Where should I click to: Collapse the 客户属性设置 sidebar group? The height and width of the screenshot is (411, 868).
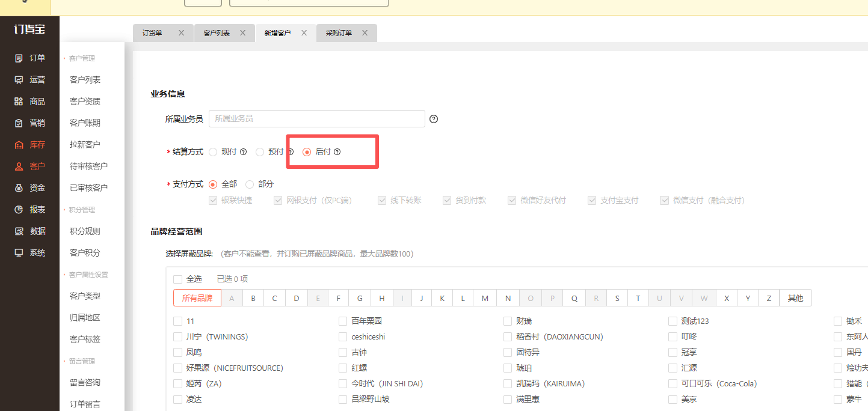[88, 275]
